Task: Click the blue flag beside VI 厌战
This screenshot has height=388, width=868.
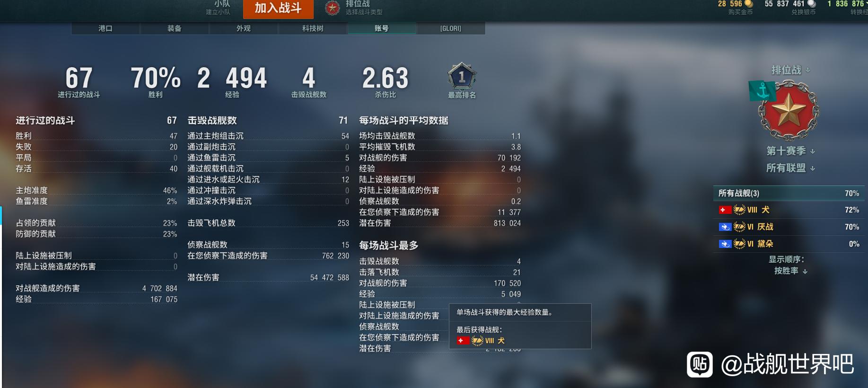Action: click(725, 227)
